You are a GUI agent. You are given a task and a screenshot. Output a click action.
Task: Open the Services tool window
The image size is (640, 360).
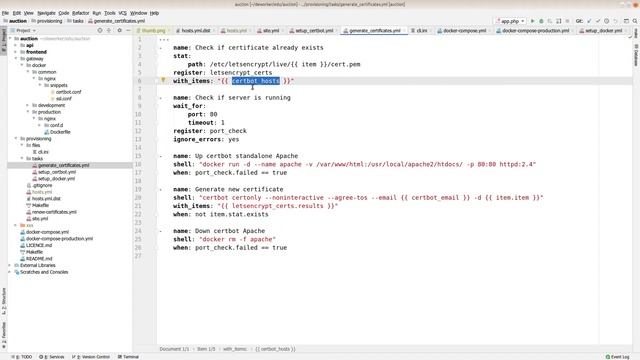click(52, 357)
